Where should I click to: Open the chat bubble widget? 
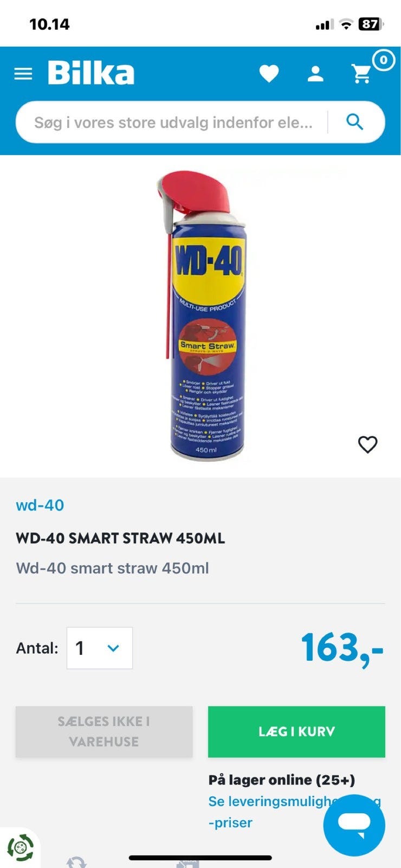[354, 825]
